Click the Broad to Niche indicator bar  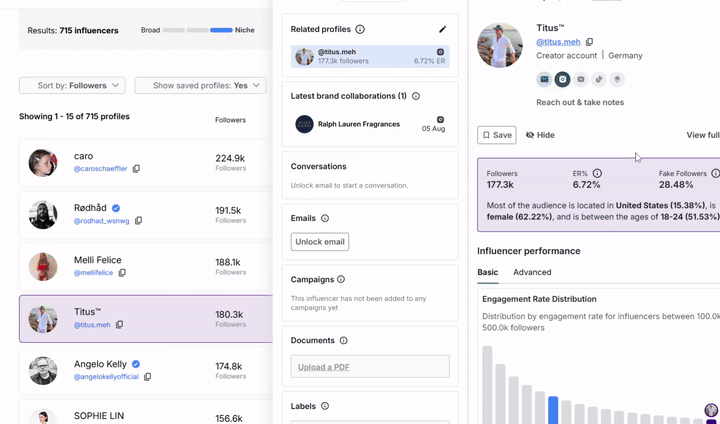(x=197, y=30)
